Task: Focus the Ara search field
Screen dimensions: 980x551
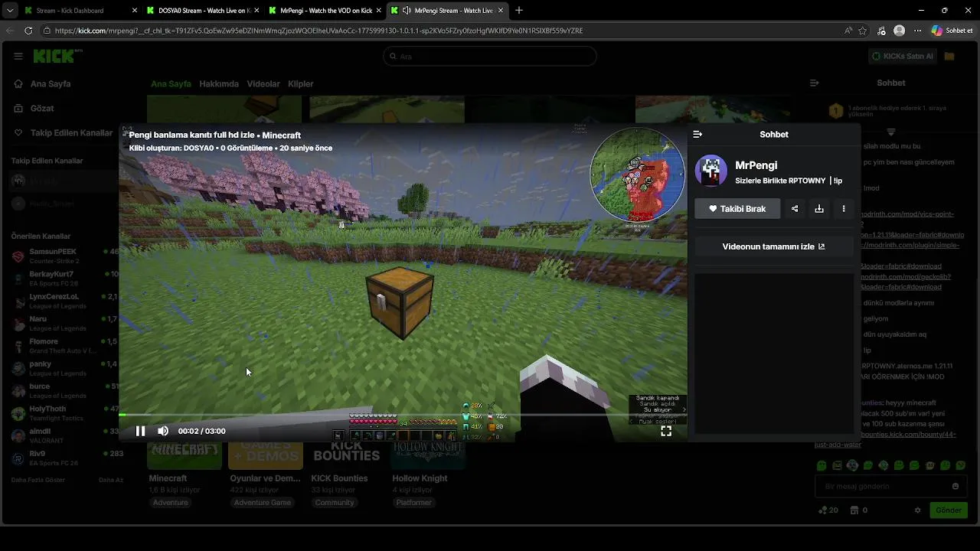Action: tap(490, 56)
